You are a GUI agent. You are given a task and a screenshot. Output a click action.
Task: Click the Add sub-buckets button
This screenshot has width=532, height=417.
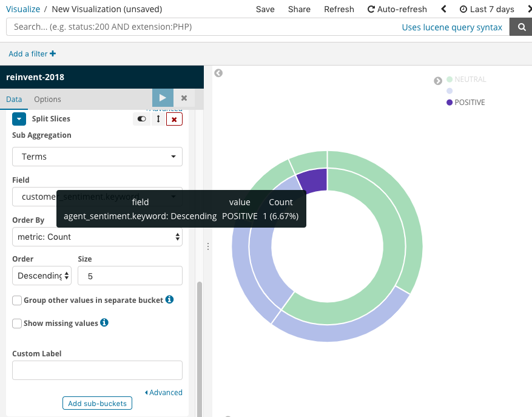tap(98, 403)
